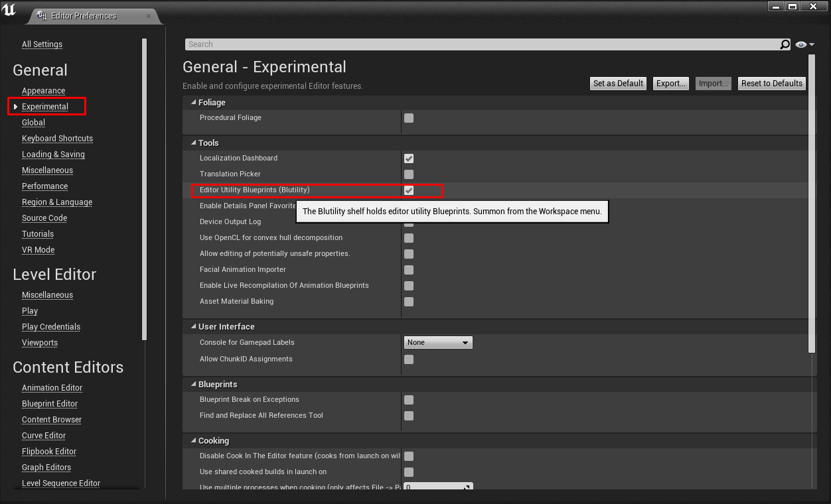Click the Enable Details Panel Favorites label
This screenshot has width=831, height=504.
pyautogui.click(x=248, y=206)
